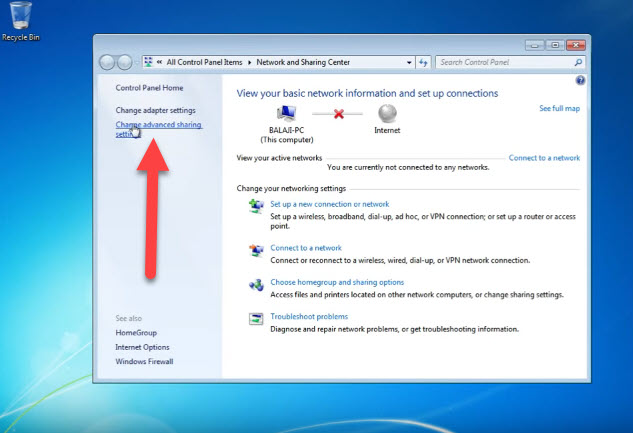Click the Back navigation arrow button

[107, 62]
